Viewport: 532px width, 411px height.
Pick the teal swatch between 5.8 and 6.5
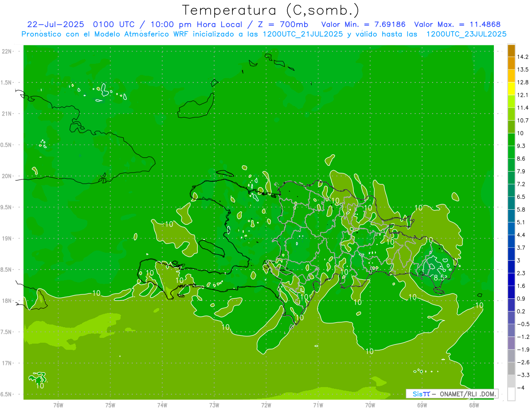[x=511, y=203]
